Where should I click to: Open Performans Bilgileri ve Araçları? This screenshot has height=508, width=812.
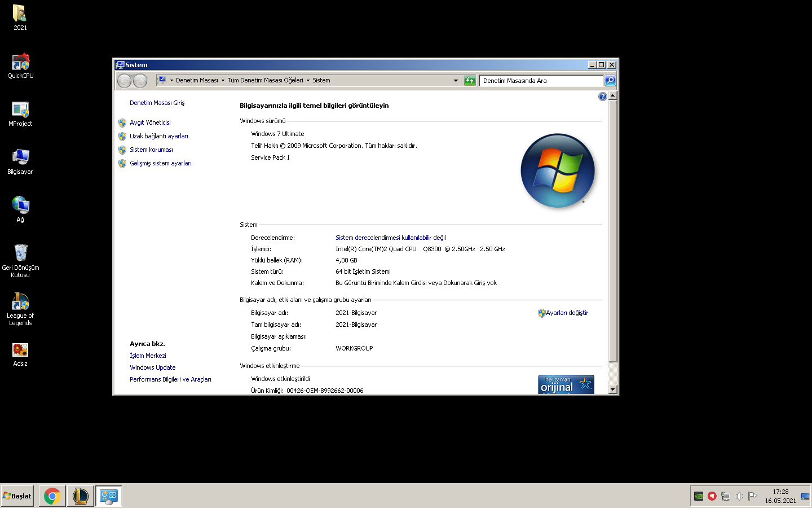170,379
